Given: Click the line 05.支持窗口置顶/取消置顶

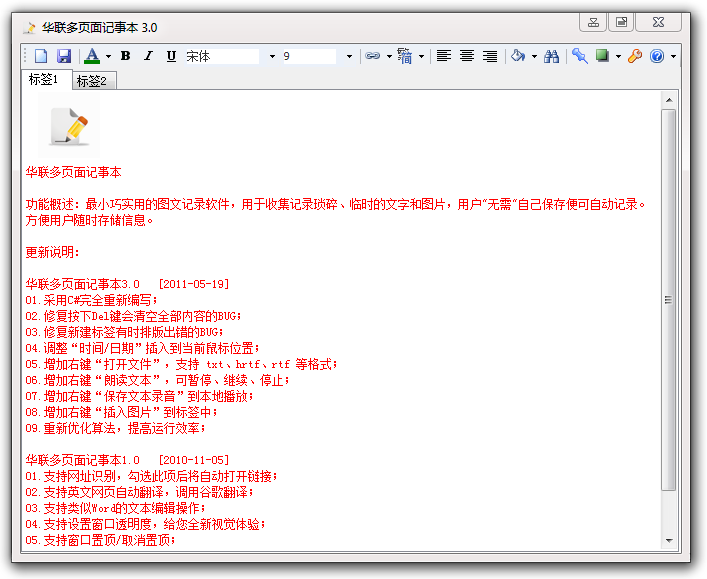Looking at the screenshot, I should coord(101,540).
